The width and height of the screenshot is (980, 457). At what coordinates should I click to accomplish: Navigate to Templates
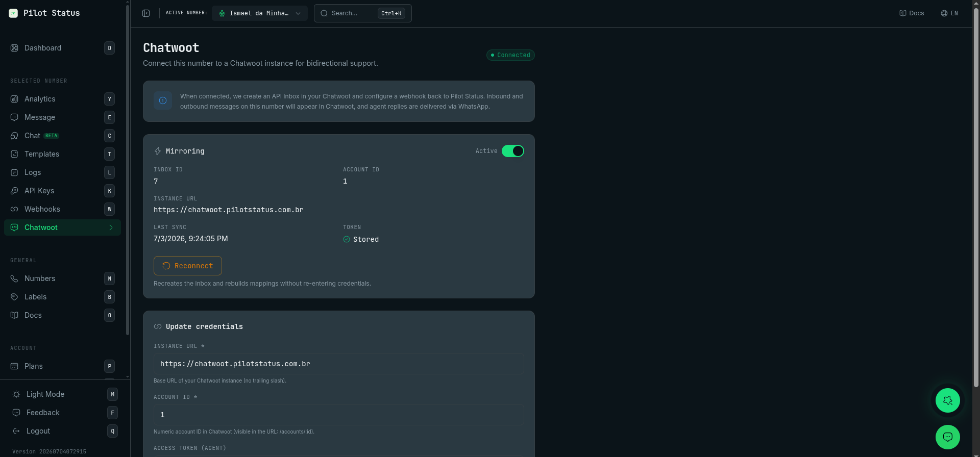(62, 154)
